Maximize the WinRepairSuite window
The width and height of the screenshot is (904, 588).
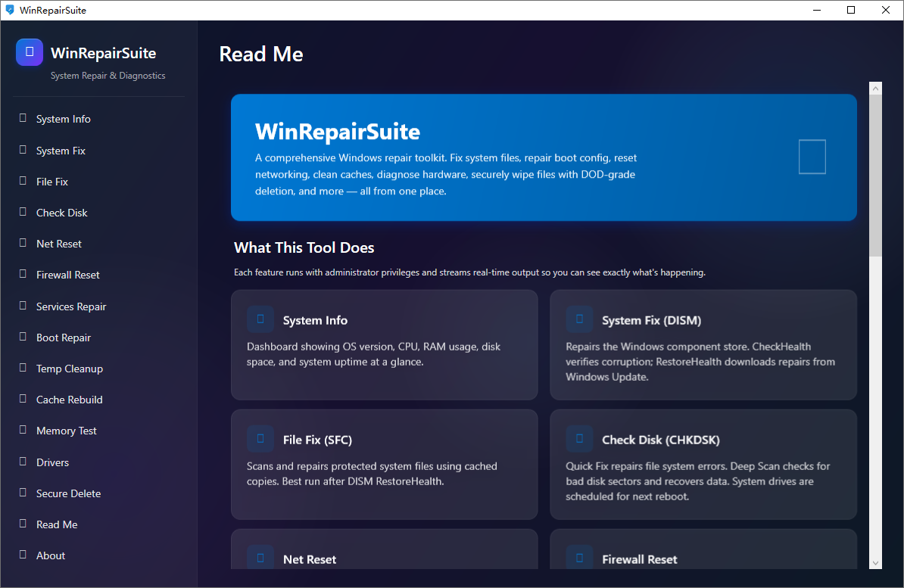(x=851, y=10)
